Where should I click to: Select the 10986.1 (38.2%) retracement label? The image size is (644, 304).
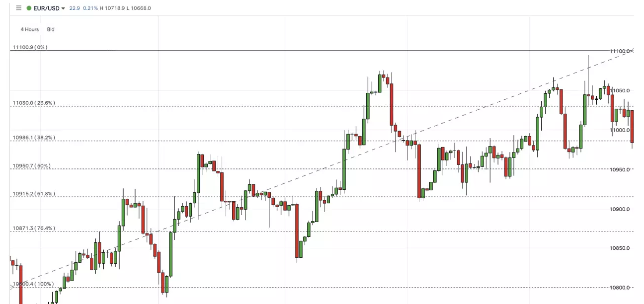click(x=34, y=138)
